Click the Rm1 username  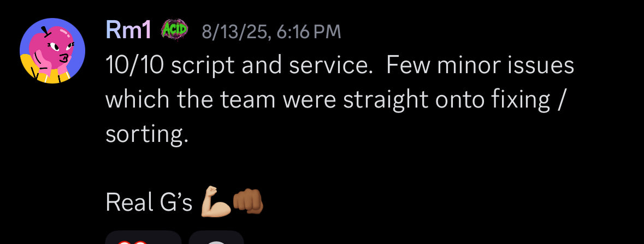128,32
